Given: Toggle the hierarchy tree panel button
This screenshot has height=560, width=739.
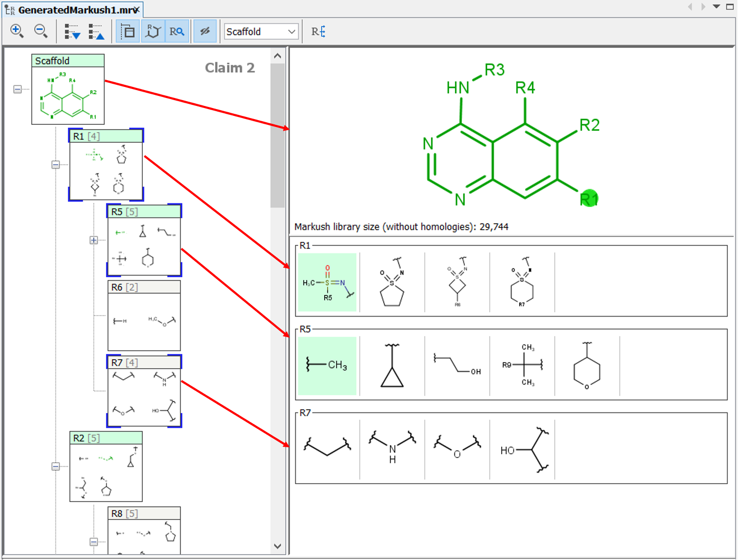Looking at the screenshot, I should (128, 32).
